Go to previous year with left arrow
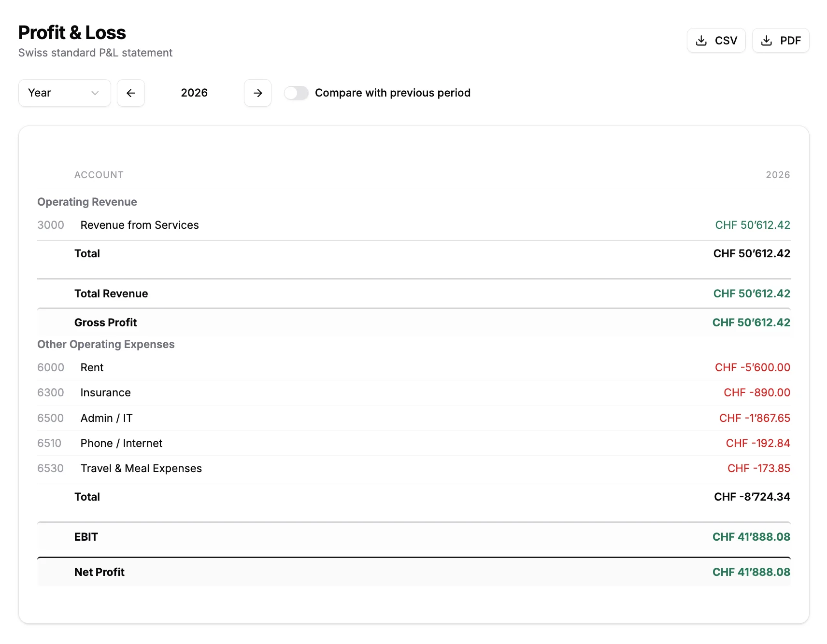The height and width of the screenshot is (644, 827). pyautogui.click(x=130, y=93)
